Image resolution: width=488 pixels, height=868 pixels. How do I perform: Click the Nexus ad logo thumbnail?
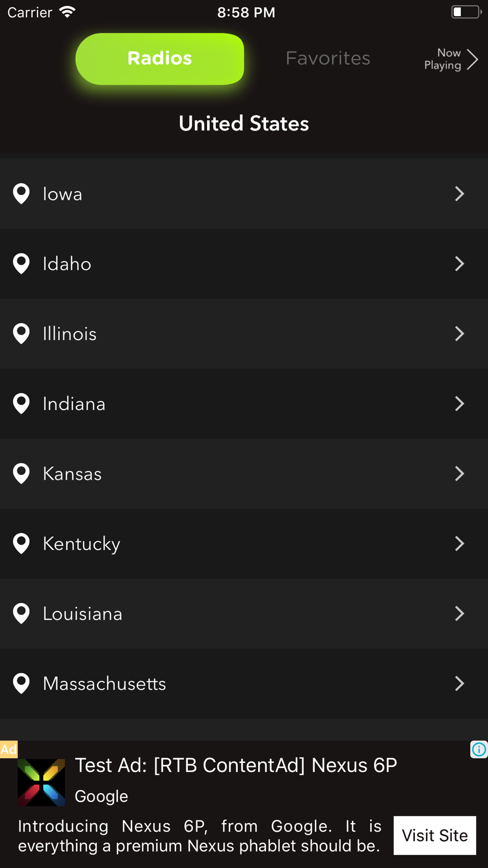pyautogui.click(x=41, y=782)
